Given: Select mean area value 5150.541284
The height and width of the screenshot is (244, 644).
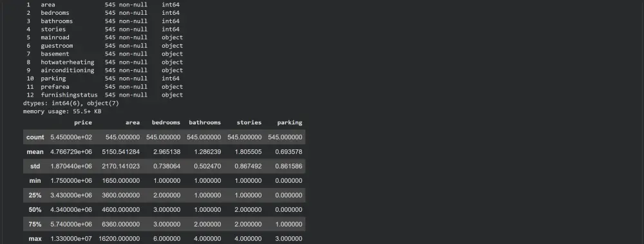Looking at the screenshot, I should point(121,151).
